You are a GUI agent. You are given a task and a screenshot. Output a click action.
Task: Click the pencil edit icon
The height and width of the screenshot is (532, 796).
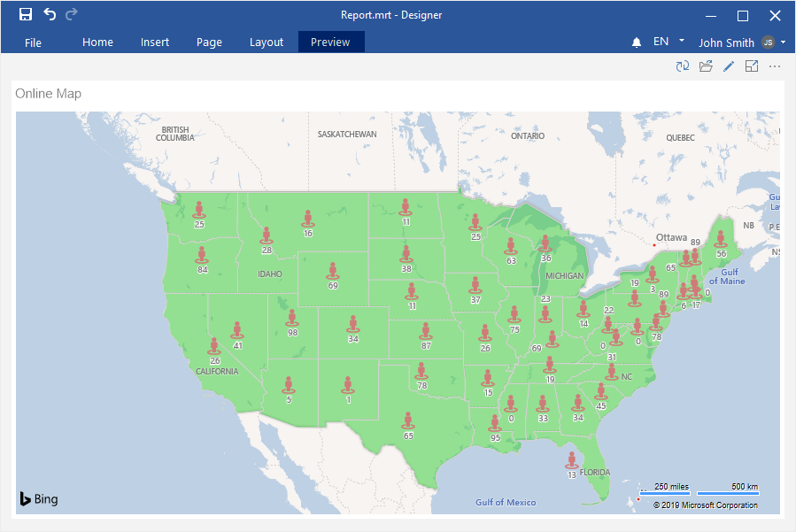pyautogui.click(x=729, y=66)
